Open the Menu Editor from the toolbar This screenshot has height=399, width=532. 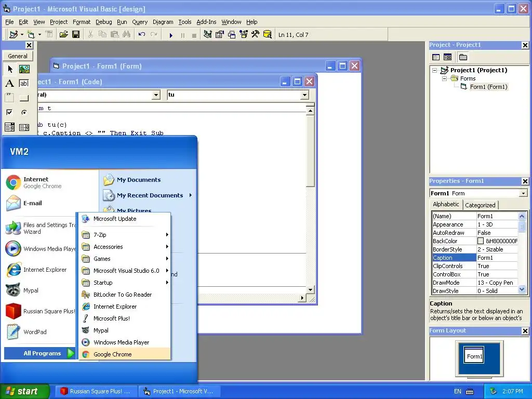pyautogui.click(x=49, y=34)
